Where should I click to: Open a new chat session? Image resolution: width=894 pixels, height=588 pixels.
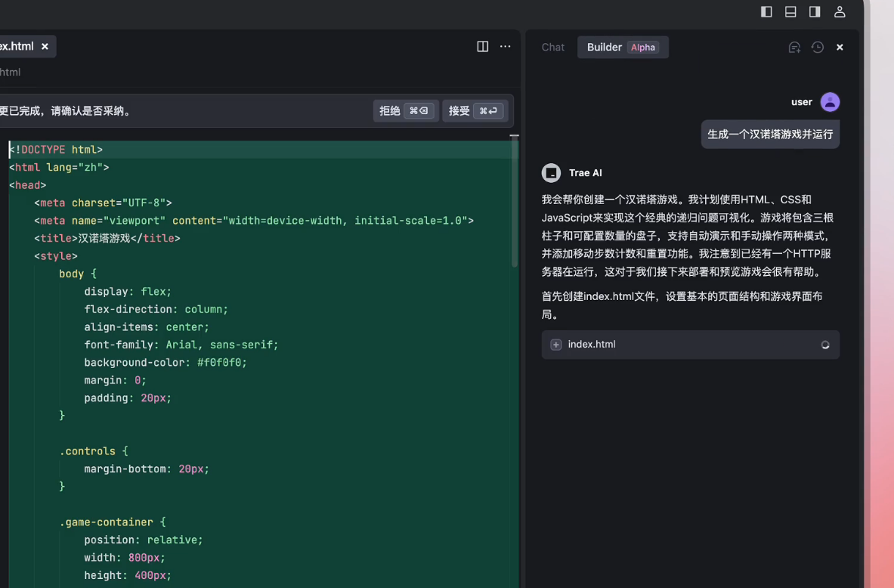coord(794,47)
